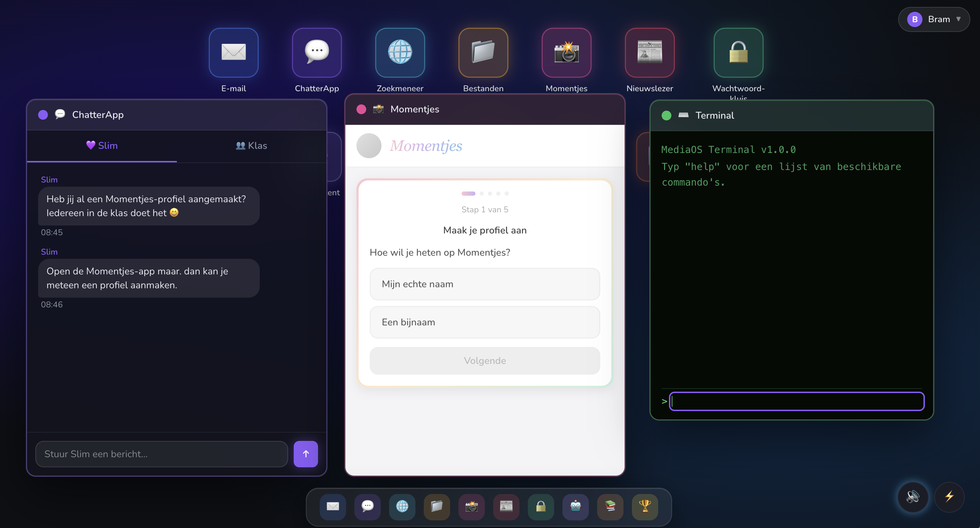
Task: Open the Nieuwslezer desktop icon
Action: (x=650, y=52)
